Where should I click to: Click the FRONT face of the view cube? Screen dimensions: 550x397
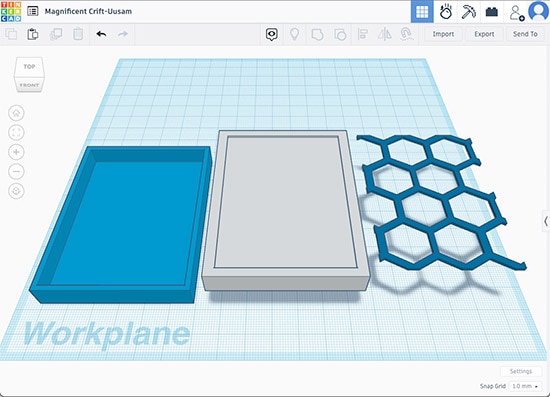(29, 85)
